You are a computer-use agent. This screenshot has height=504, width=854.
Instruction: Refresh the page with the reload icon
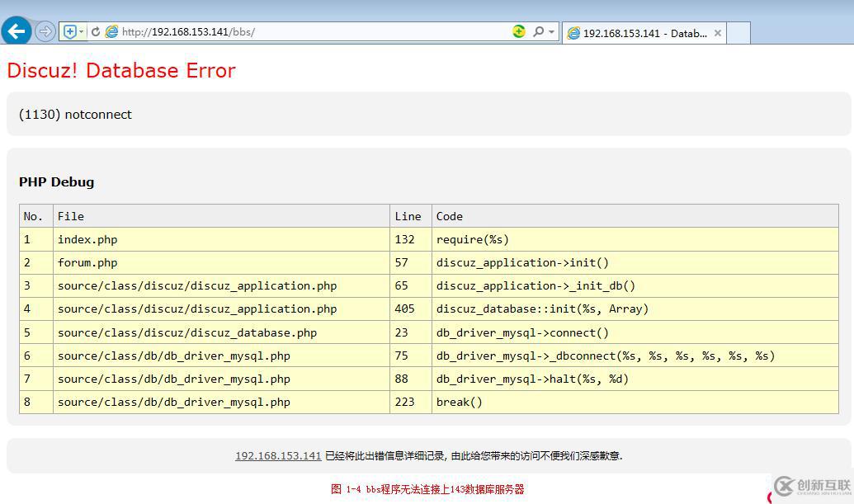tap(96, 31)
